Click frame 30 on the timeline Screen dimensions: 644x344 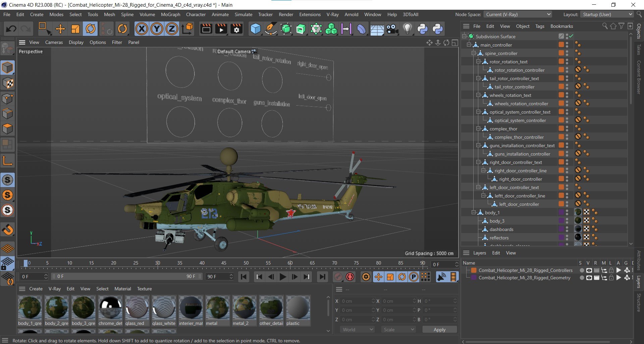click(158, 264)
